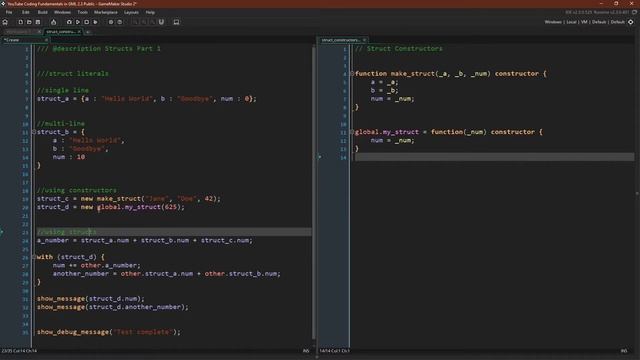Toggle the magnet-shaped docking icon in toolbar
The height and width of the screenshot is (360, 640).
tap(161, 22)
